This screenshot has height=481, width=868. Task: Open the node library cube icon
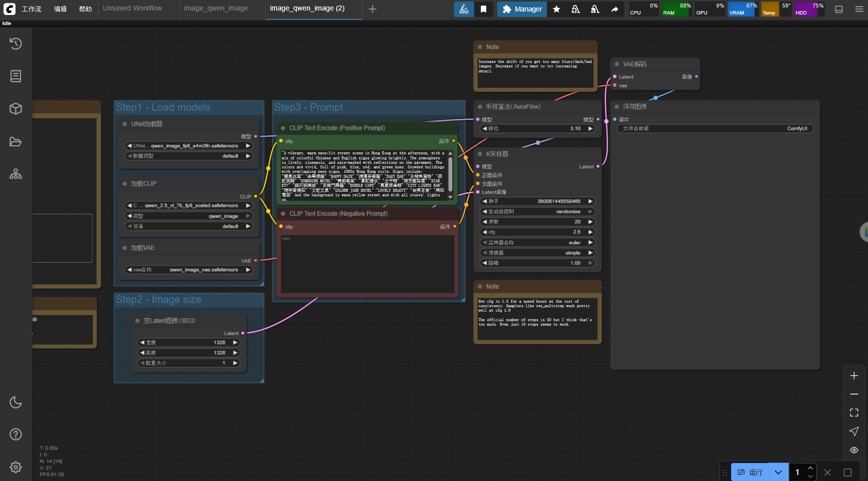[x=15, y=108]
